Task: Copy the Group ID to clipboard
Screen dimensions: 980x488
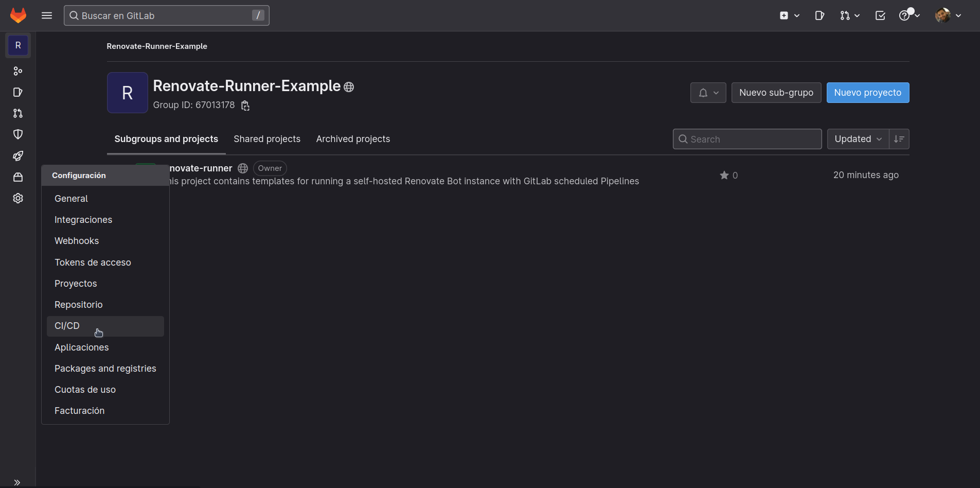Action: tap(245, 106)
